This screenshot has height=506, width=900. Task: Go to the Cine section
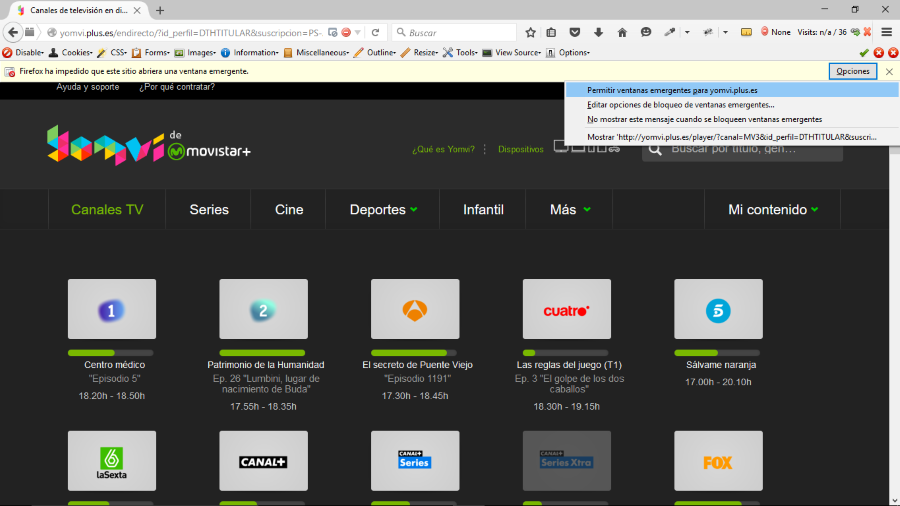point(289,210)
